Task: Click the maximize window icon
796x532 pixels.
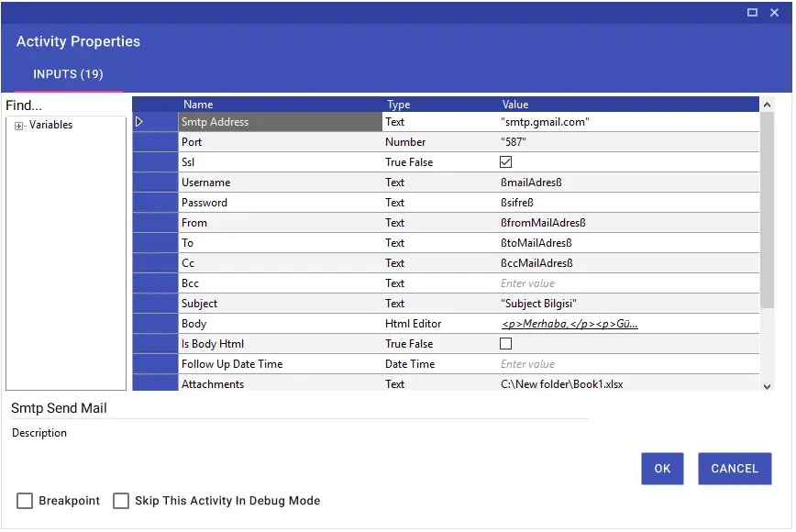Action: 752,12
